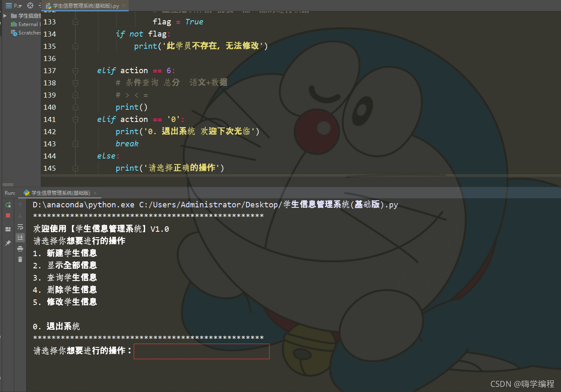
Task: Rerun the program with green rerun icon
Action: tap(8, 205)
